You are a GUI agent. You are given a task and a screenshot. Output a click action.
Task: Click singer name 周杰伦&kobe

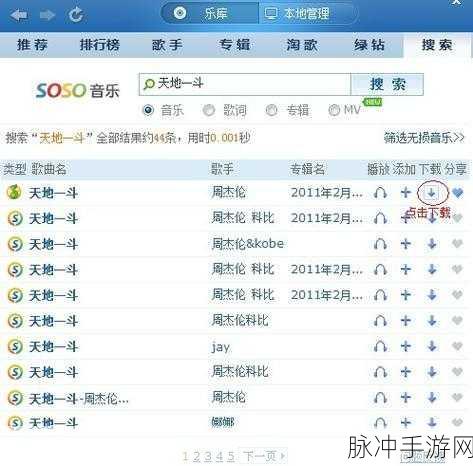(248, 244)
